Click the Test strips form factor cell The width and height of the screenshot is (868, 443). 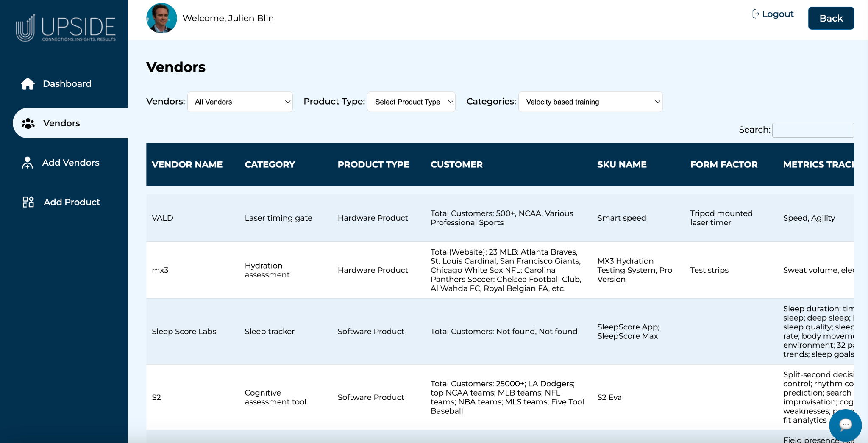709,270
